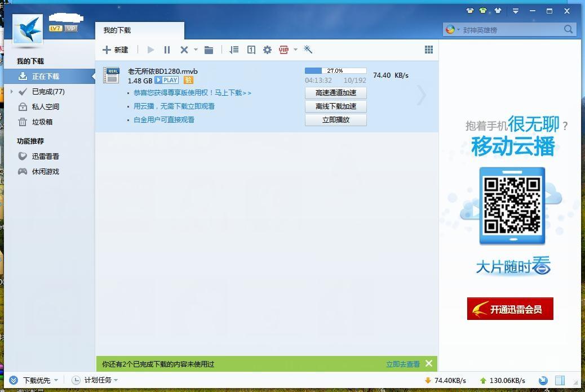Click the 下载优先 shield icon
This screenshot has width=585, height=392.
coord(14,380)
